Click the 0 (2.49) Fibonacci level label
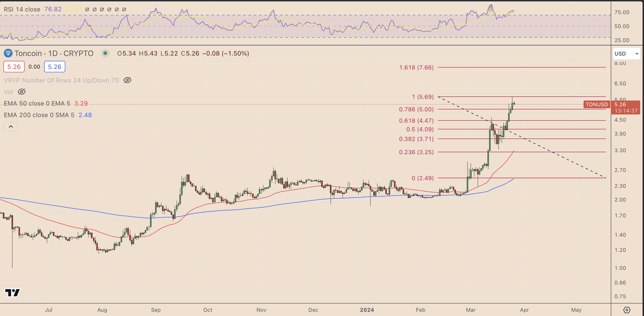The width and height of the screenshot is (644, 316). click(422, 178)
